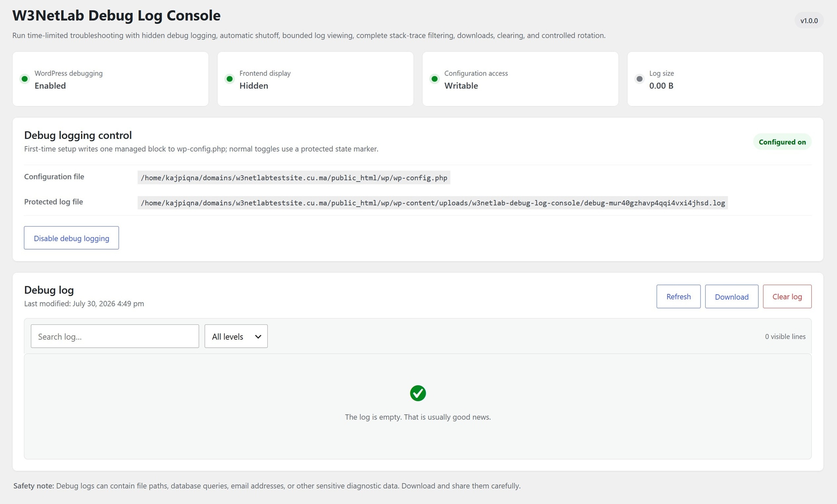This screenshot has width=837, height=504.
Task: Refresh the debug log
Action: pos(678,297)
